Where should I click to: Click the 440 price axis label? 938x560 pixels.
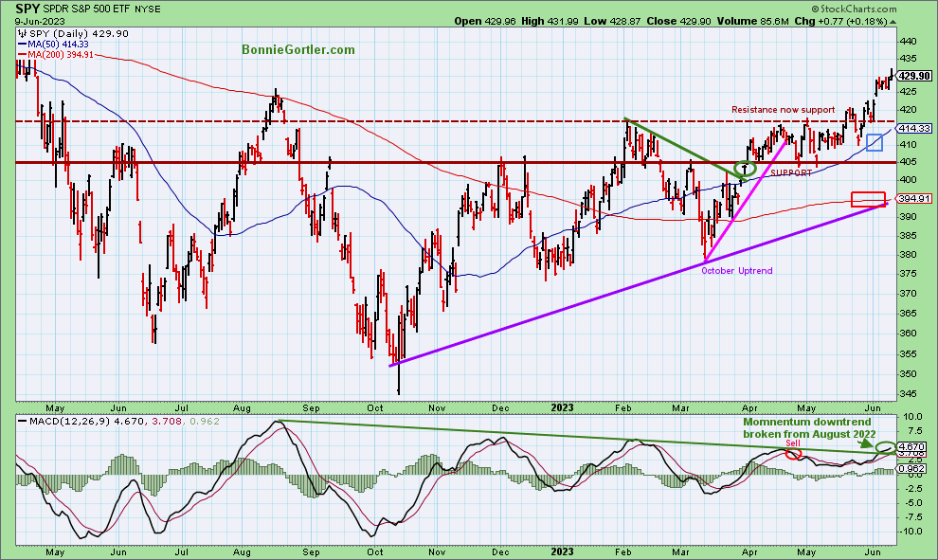coord(908,42)
